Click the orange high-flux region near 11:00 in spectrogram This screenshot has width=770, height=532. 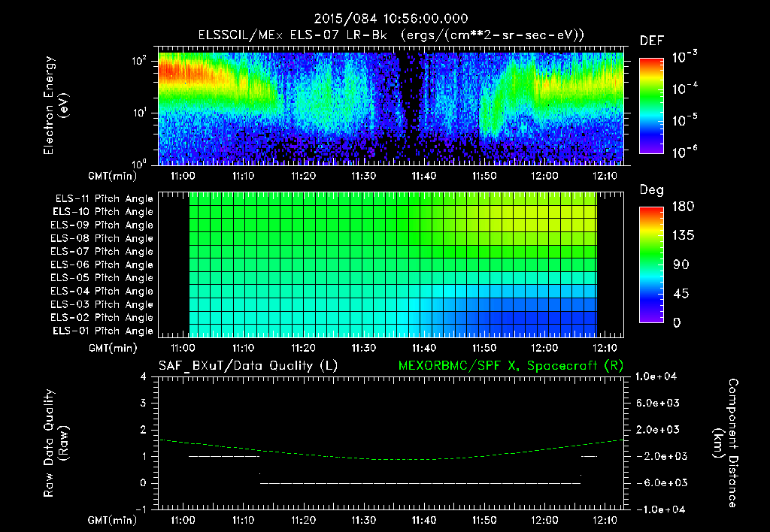[x=184, y=73]
